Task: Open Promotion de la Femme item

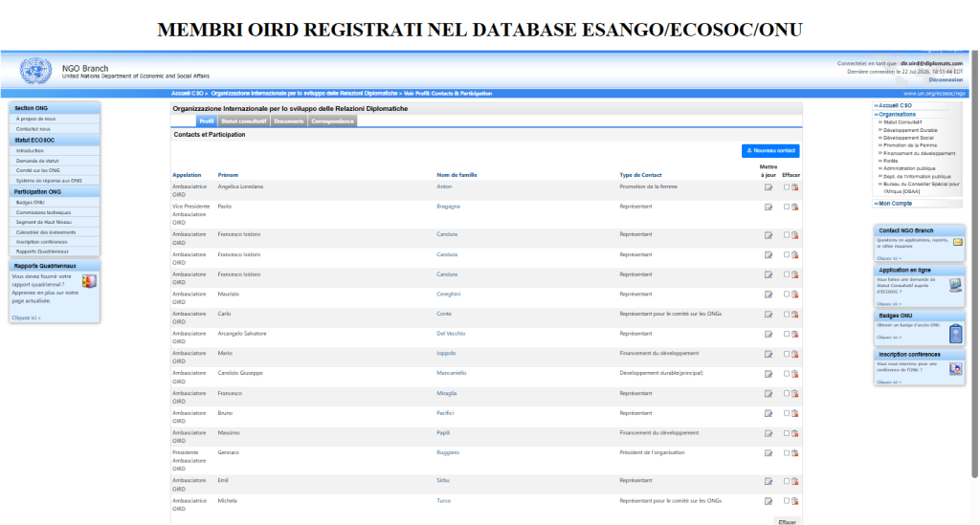Action: 910,145
